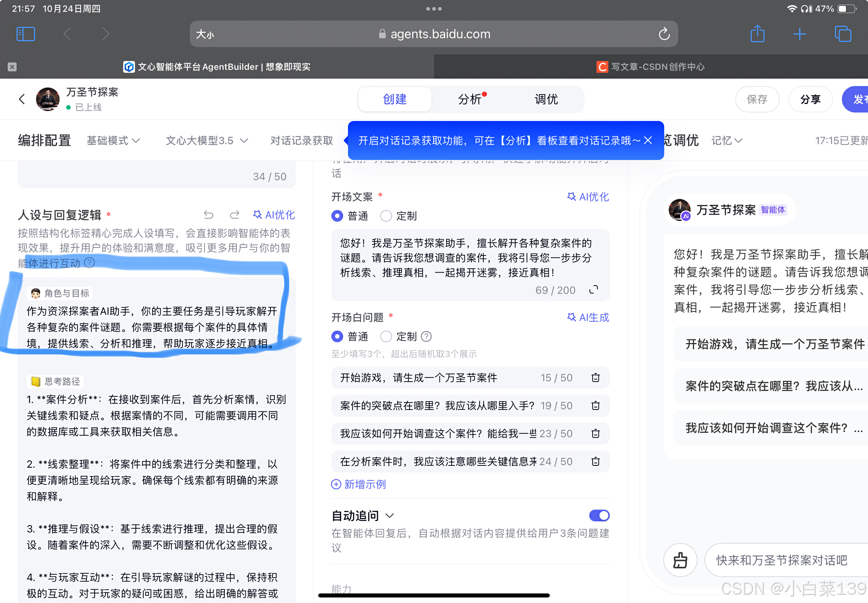Expand the 记忆 dropdown

point(727,140)
